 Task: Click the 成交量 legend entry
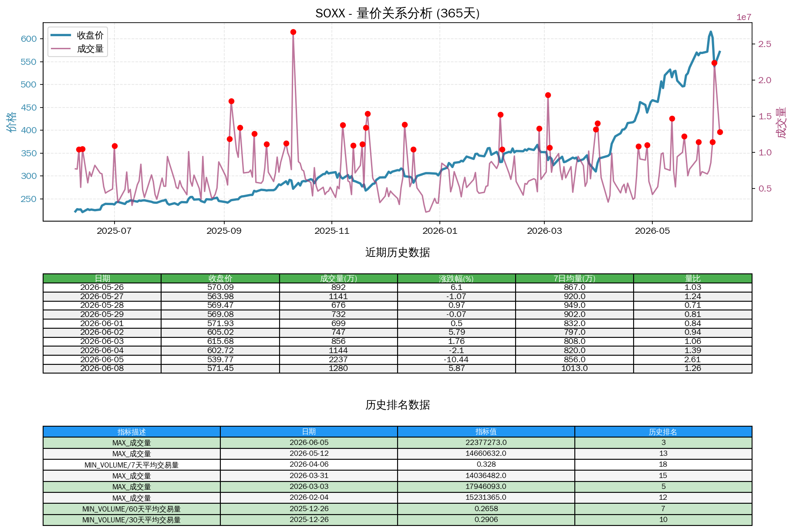(x=90, y=49)
